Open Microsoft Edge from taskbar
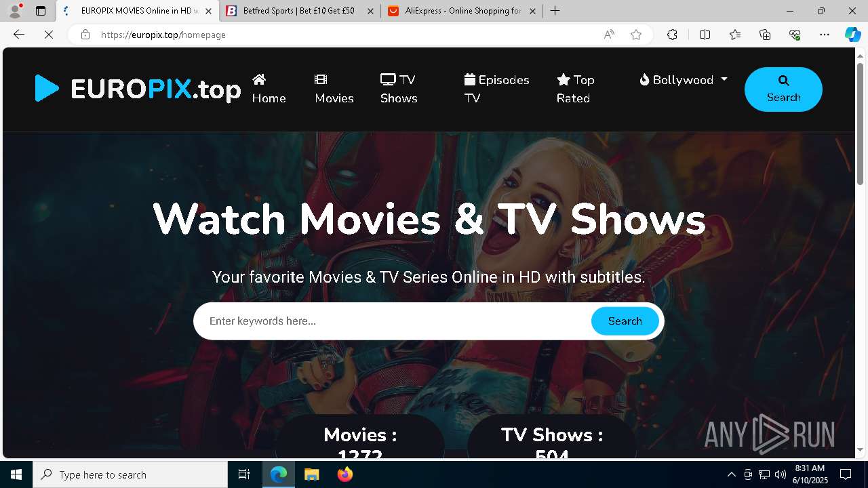 tap(279, 474)
